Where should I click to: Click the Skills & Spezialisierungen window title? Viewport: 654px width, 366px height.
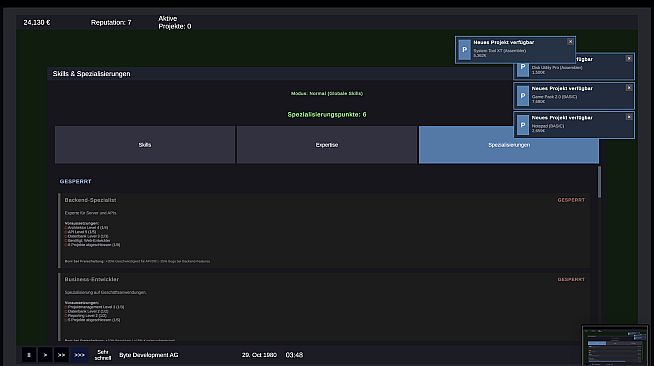point(91,74)
